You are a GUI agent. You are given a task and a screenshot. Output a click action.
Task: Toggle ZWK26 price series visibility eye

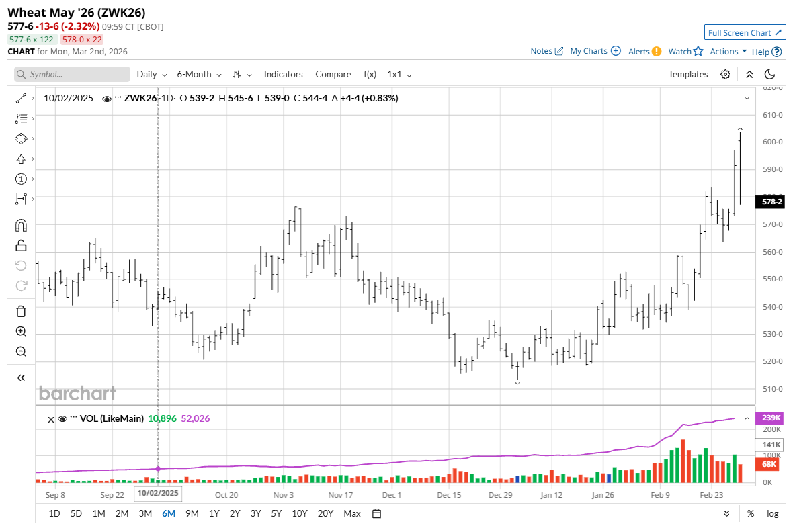[106, 99]
